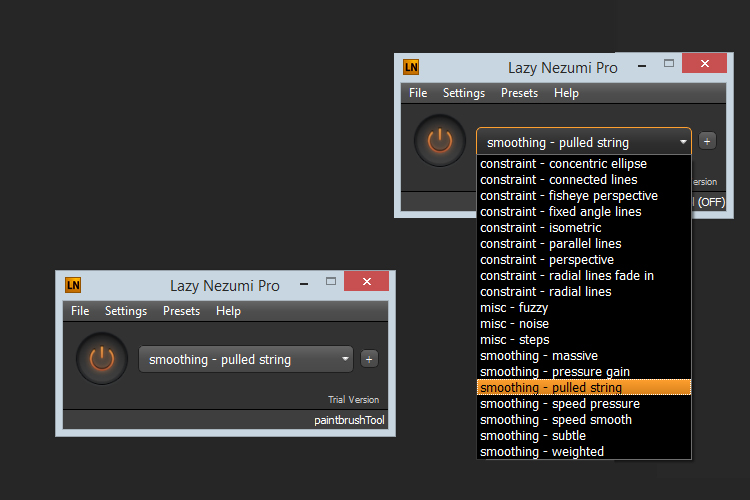750x500 pixels.
Task: Click the LN logo icon in the upper-right window
Action: pyautogui.click(x=411, y=67)
